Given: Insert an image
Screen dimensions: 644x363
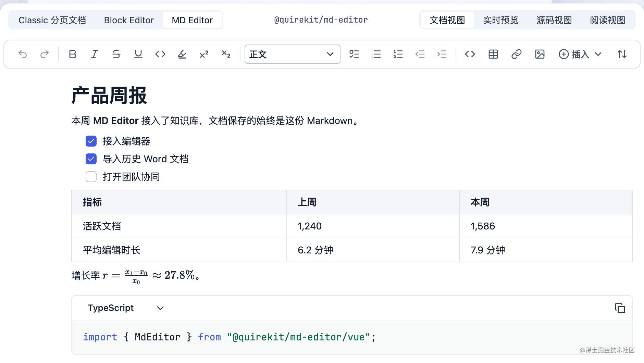Looking at the screenshot, I should (x=540, y=54).
